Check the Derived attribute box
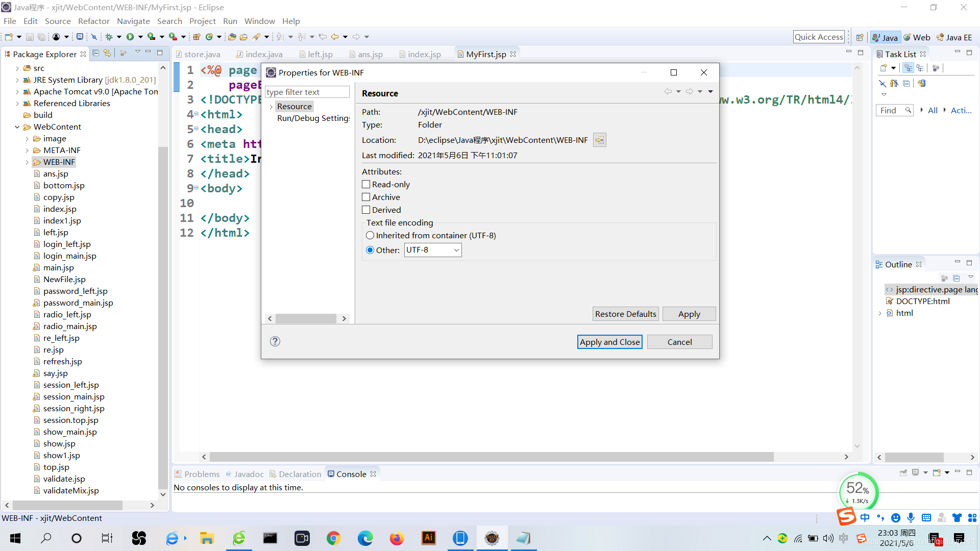This screenshot has width=980, height=551. click(366, 210)
